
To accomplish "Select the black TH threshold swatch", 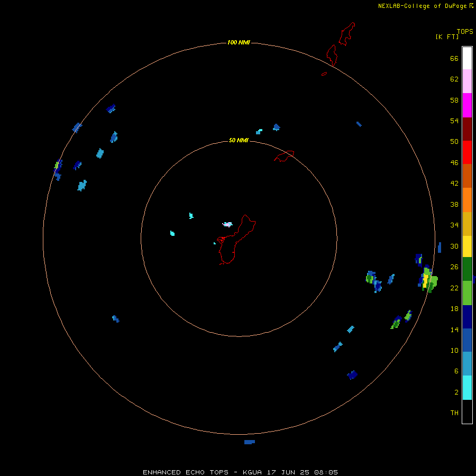I will [x=467, y=411].
